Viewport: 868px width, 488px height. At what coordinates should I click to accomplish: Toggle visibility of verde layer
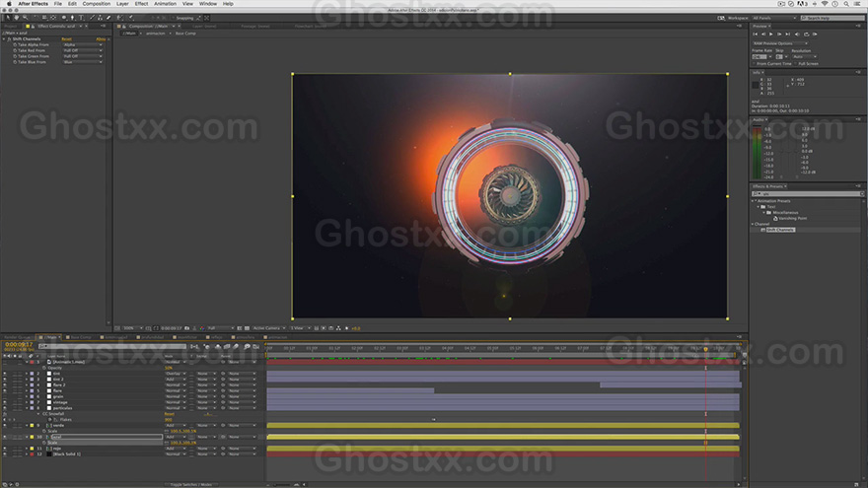(5, 426)
